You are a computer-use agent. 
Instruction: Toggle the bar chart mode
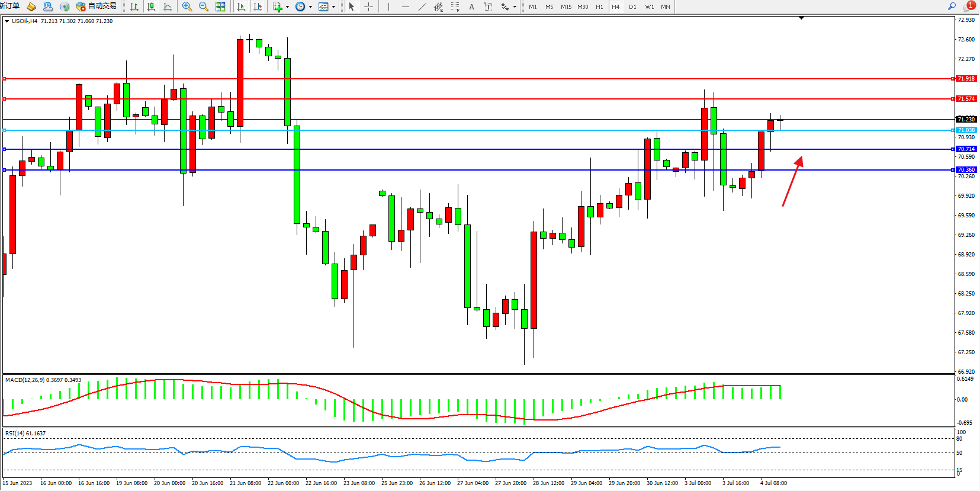point(134,7)
